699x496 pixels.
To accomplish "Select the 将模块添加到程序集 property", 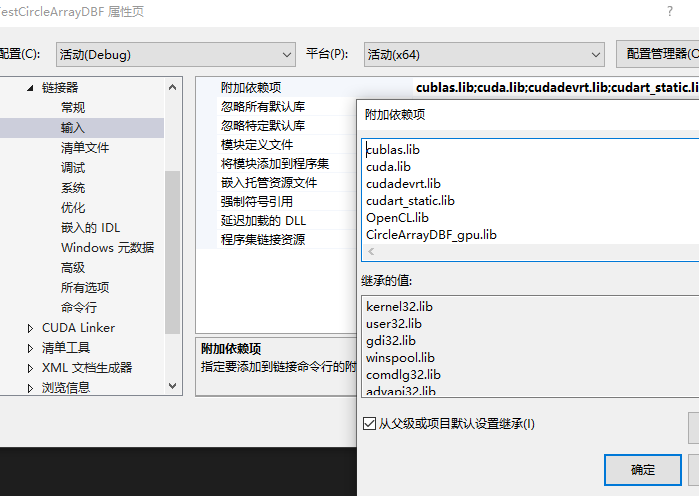I will tap(275, 164).
